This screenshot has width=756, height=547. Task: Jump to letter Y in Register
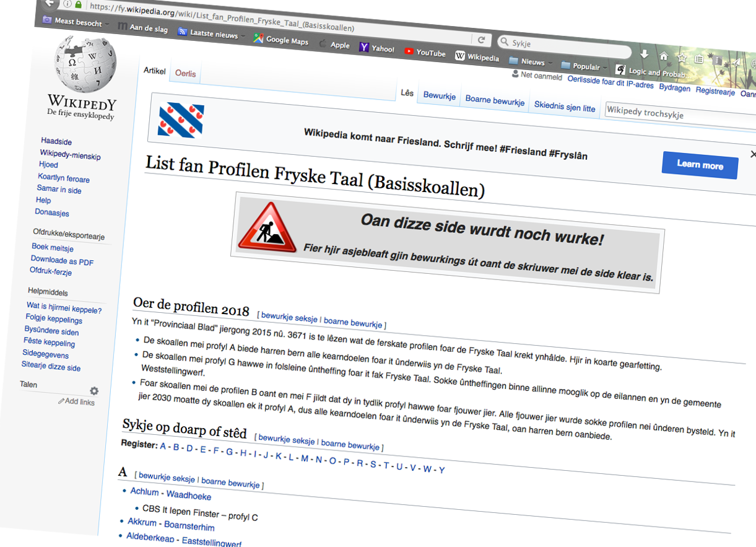pyautogui.click(x=441, y=470)
